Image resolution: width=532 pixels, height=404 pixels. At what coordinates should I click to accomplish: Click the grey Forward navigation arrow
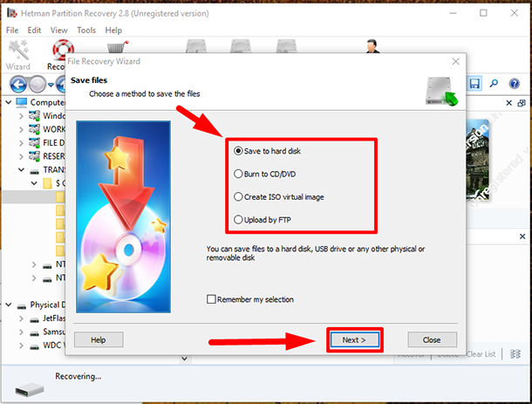(x=38, y=84)
